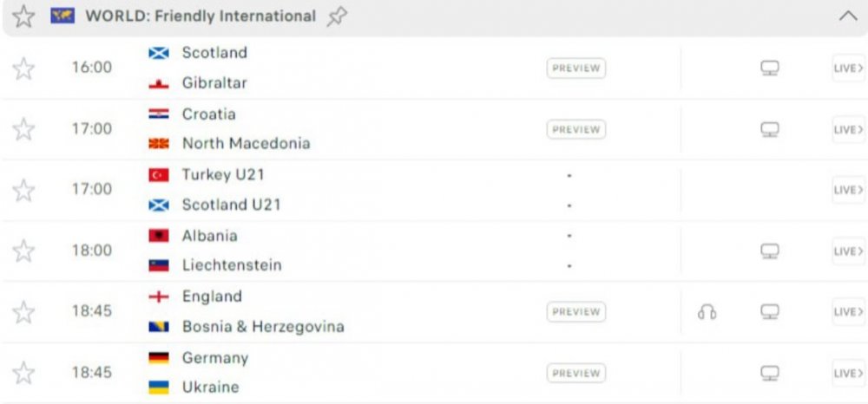Open Live for Turkey U21 match
Screen dimensions: 868x404
(848, 190)
